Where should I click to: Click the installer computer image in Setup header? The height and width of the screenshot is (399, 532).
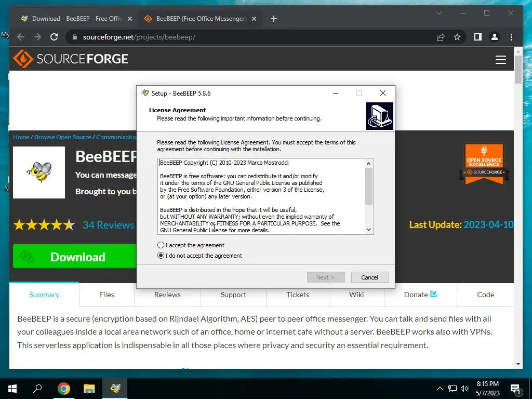tap(379, 116)
